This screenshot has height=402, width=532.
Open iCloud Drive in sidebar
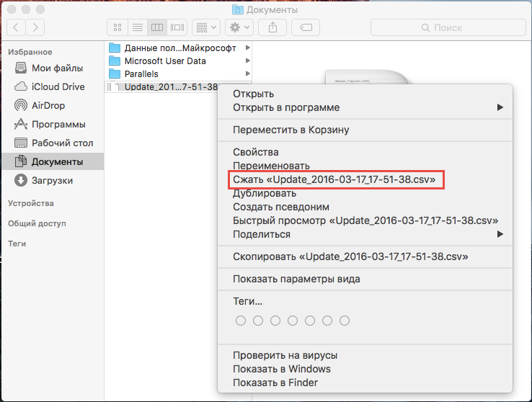point(53,86)
